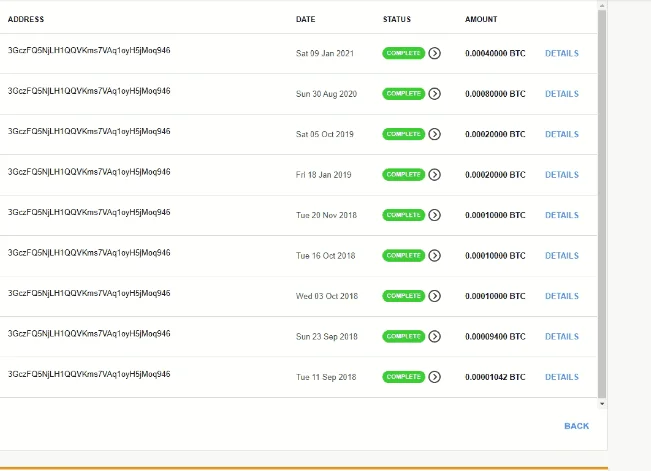Open DETAILS for the Sat 05 Oct 2019 transaction
Viewport: 651px width, 471px height.
(x=562, y=134)
